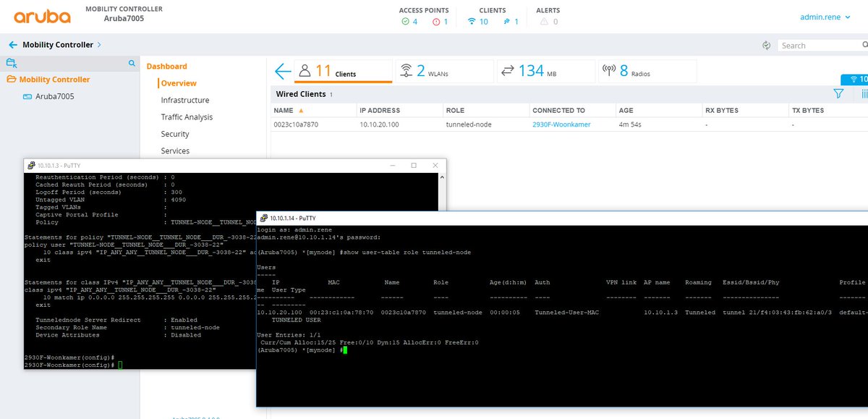Maximize the 10.10.1.3 PuTTY window
The image size is (868, 419).
pyautogui.click(x=414, y=165)
